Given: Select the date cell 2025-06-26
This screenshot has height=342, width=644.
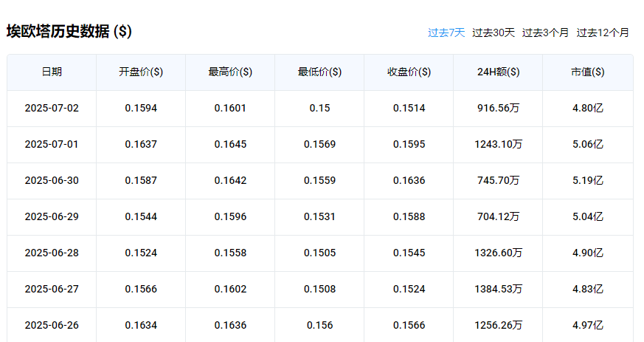Looking at the screenshot, I should (x=52, y=325).
